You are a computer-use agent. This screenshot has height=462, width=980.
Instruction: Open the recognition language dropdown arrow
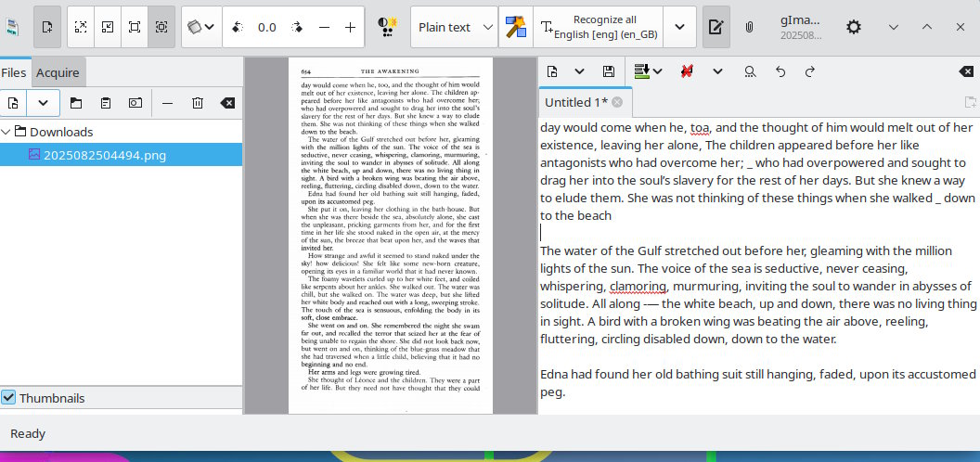[680, 27]
